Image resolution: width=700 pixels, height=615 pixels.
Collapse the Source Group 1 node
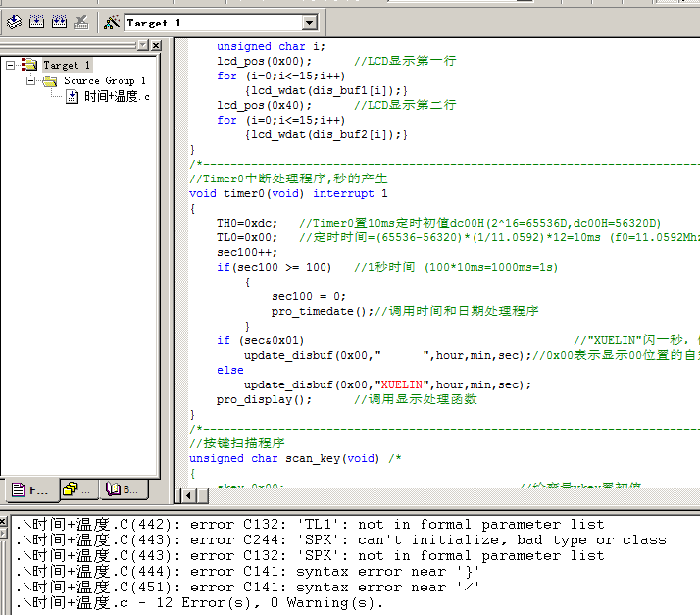tap(30, 80)
